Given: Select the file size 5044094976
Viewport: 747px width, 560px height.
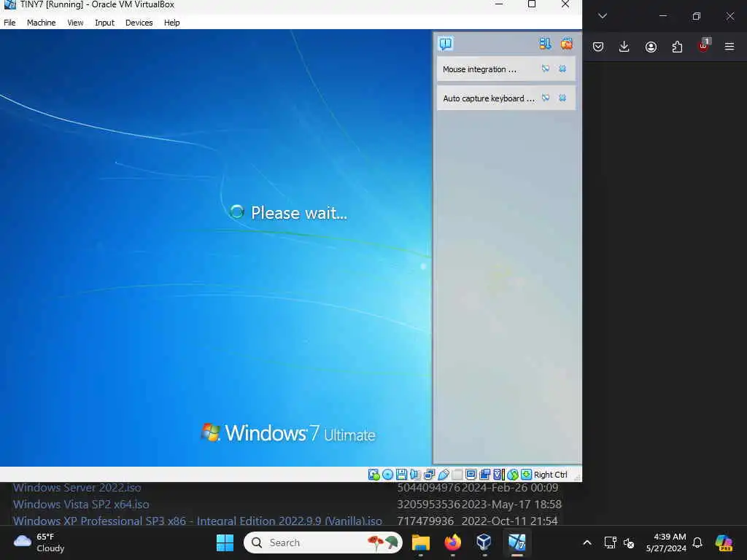Looking at the screenshot, I should [x=429, y=488].
